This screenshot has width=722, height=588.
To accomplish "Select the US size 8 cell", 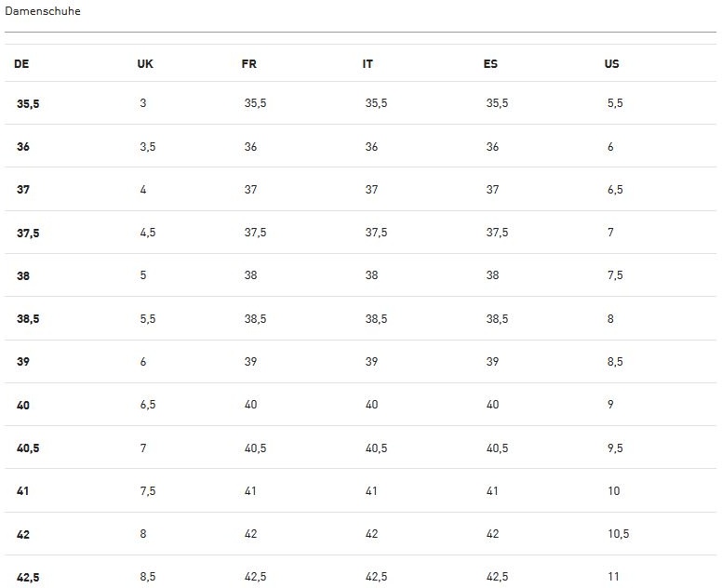I will coord(610,319).
